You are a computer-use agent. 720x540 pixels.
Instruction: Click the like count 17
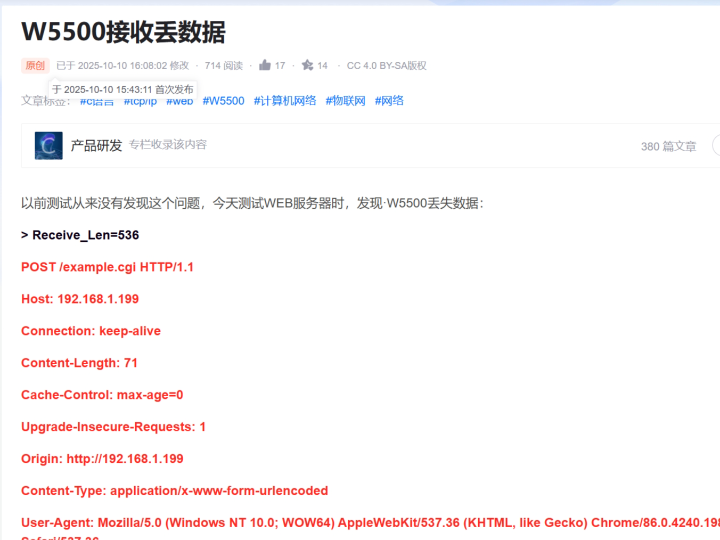(280, 66)
